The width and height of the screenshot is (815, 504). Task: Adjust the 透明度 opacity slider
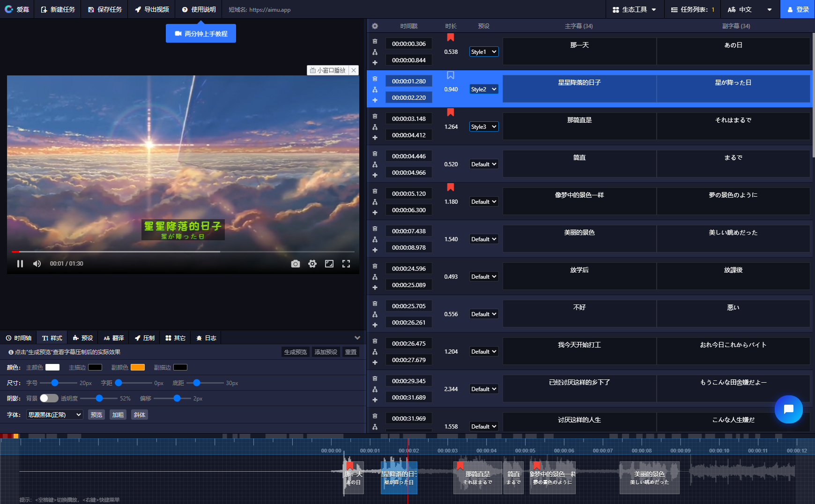pos(99,398)
